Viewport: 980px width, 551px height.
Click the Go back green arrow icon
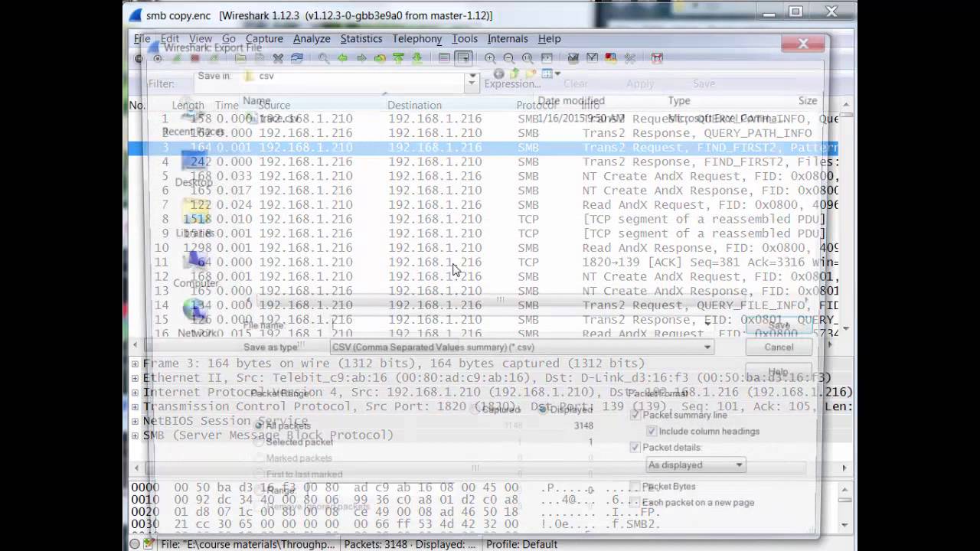pos(342,58)
